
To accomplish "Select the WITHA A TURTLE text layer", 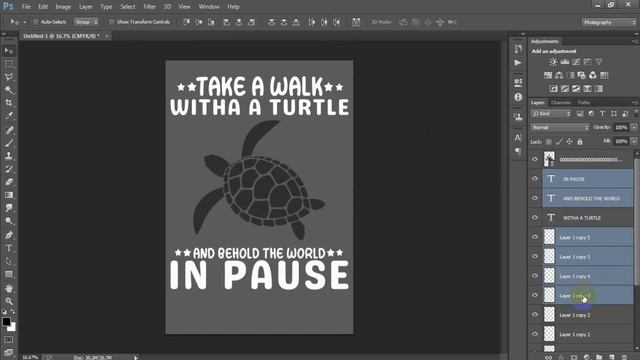I will click(588, 218).
